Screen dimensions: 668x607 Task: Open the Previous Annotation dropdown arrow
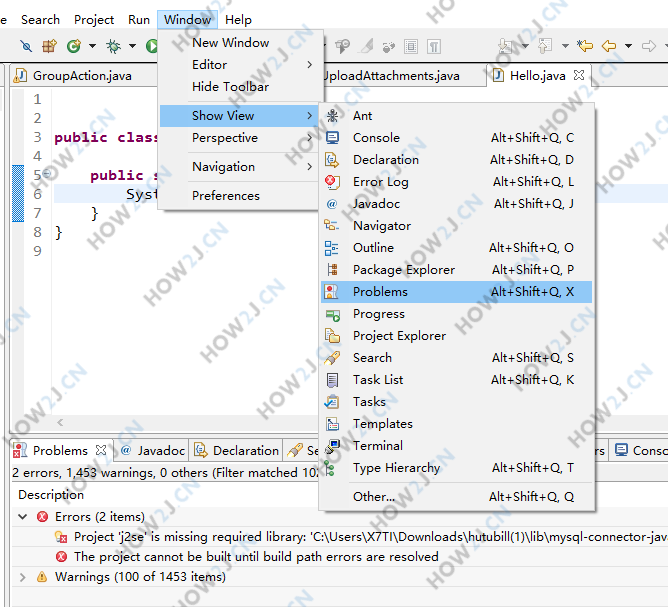point(565,46)
